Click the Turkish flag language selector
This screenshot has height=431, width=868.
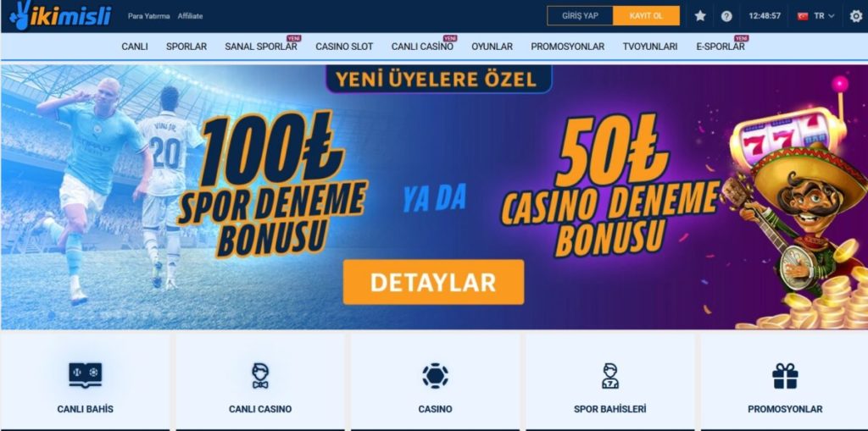click(x=803, y=16)
